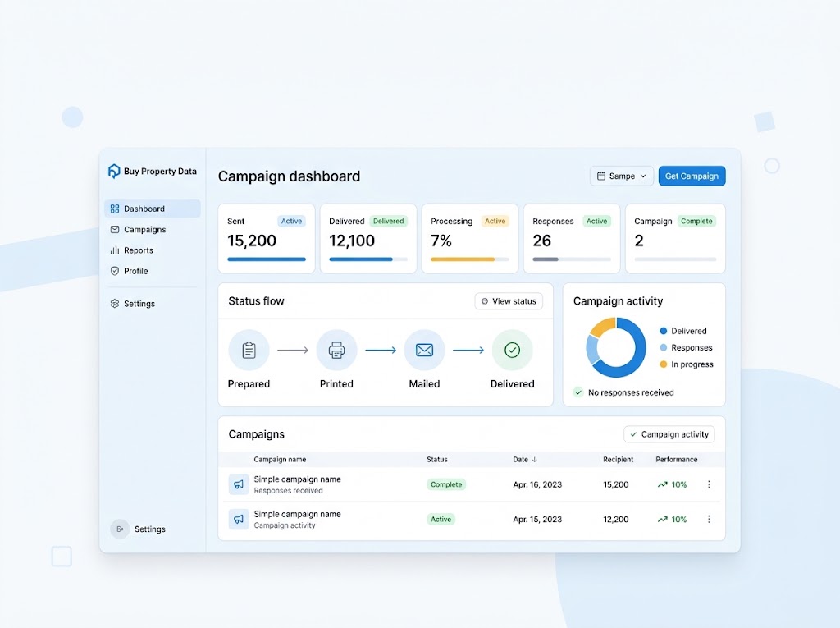Click the Responses 26 value

click(x=541, y=241)
